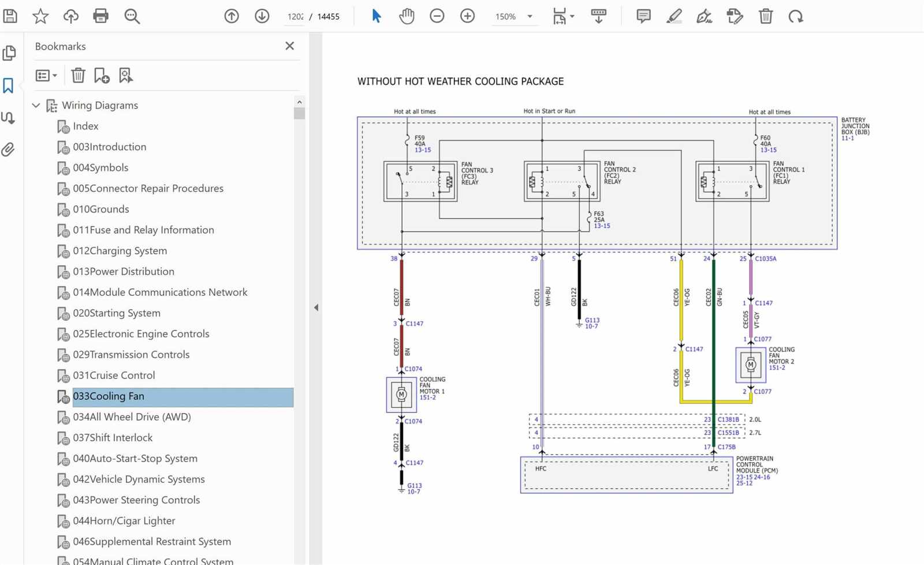
Task: Zoom out with the minus button
Action: (437, 16)
